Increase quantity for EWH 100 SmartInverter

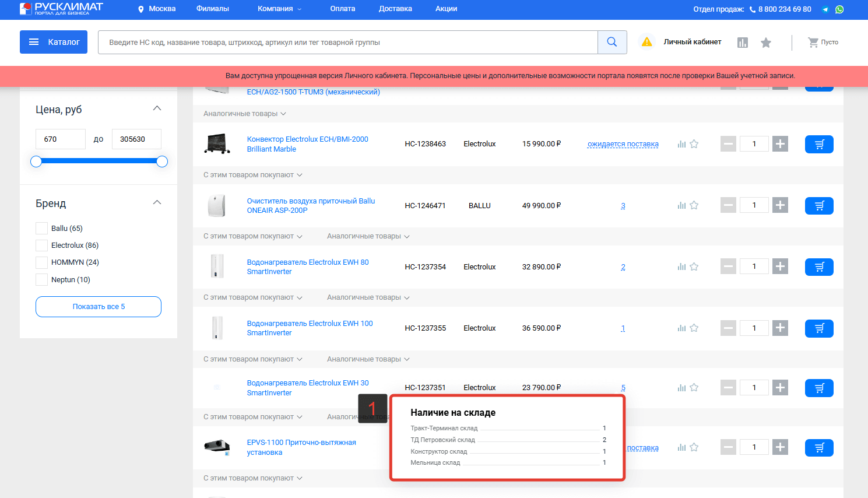click(x=780, y=328)
